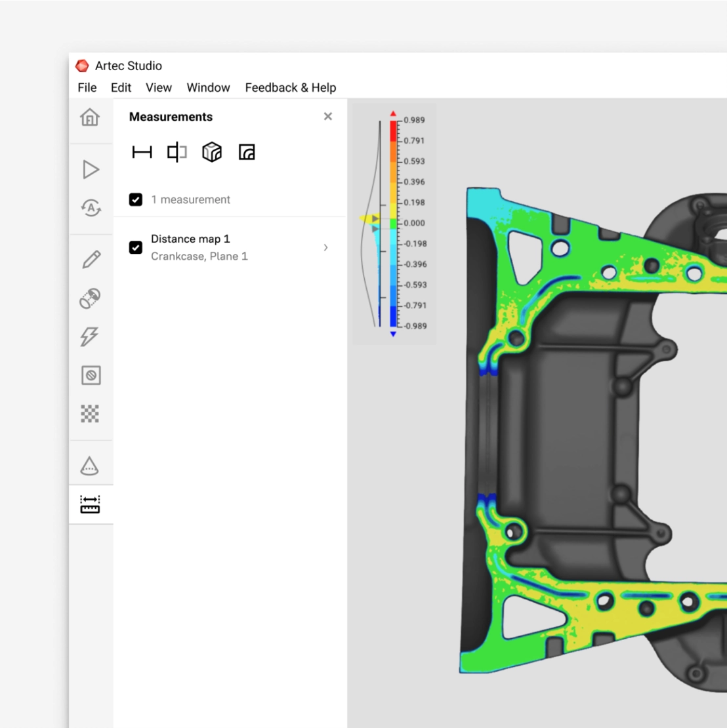Select the Editor pencil icon
This screenshot has height=728, width=727.
point(91,259)
